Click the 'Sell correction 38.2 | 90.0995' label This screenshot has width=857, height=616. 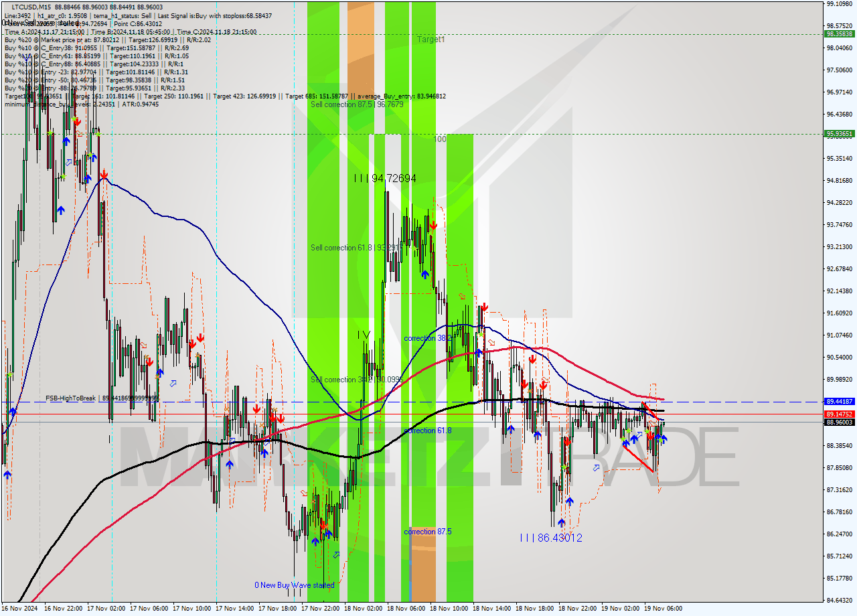pos(357,380)
